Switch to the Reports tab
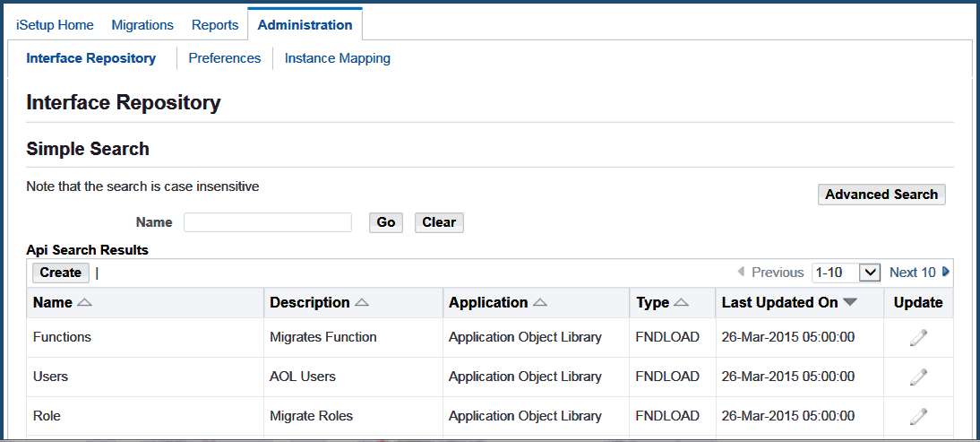Image resolution: width=980 pixels, height=442 pixels. point(215,25)
